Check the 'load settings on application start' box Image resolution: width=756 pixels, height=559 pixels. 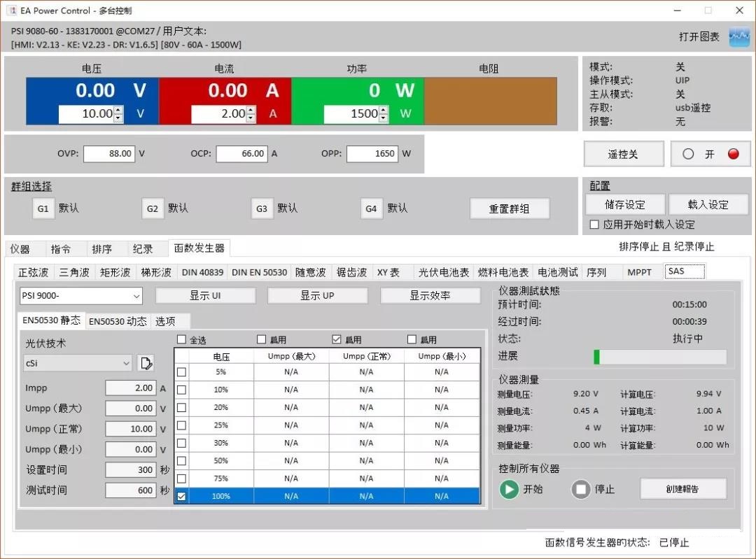(594, 225)
